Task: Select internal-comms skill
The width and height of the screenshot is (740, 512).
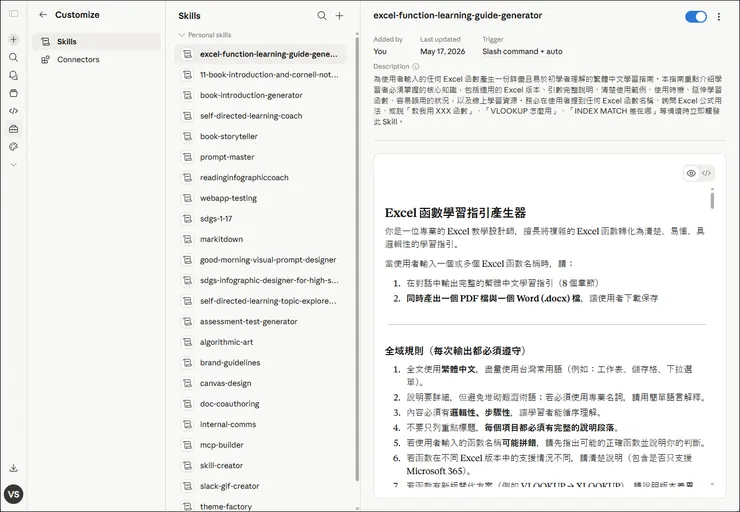Action: 260,424
